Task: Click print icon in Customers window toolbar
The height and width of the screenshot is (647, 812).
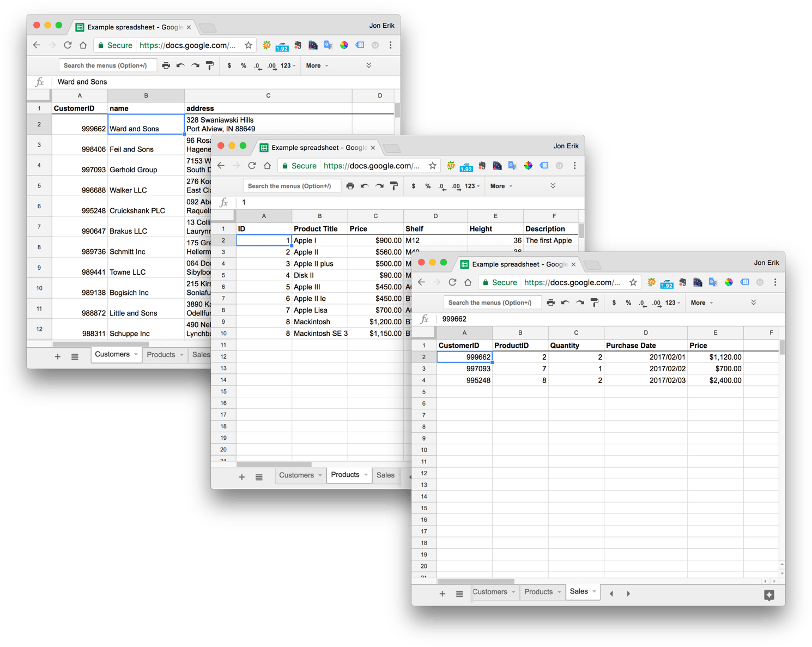Action: coord(166,65)
